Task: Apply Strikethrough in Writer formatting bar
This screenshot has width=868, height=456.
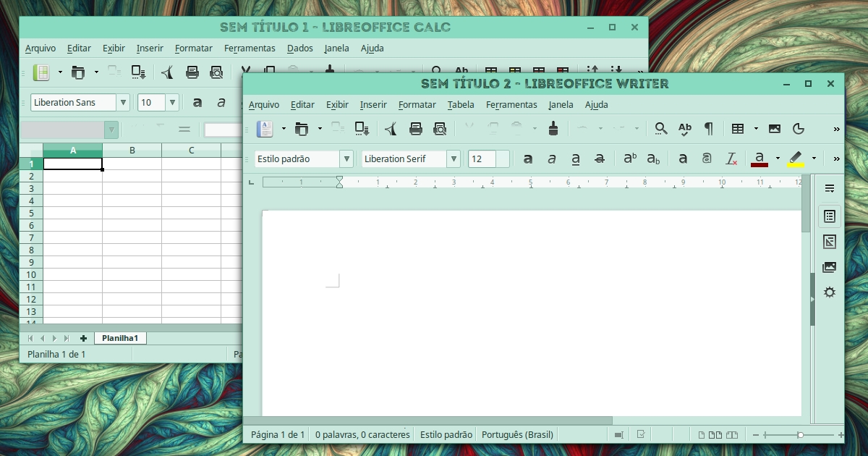Action: click(x=600, y=159)
